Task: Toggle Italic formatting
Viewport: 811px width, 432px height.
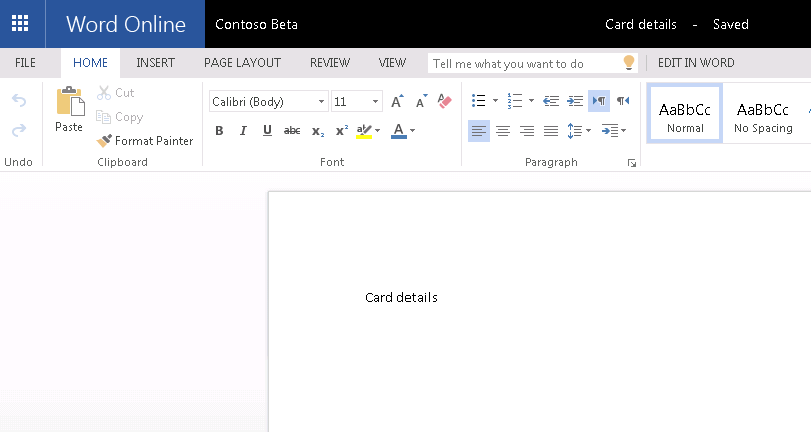Action: (243, 131)
